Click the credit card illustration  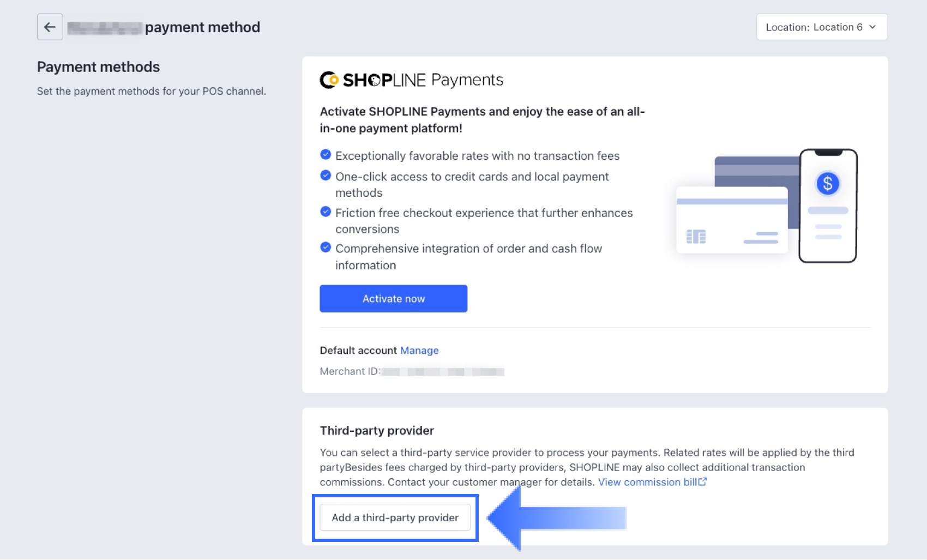click(x=732, y=220)
